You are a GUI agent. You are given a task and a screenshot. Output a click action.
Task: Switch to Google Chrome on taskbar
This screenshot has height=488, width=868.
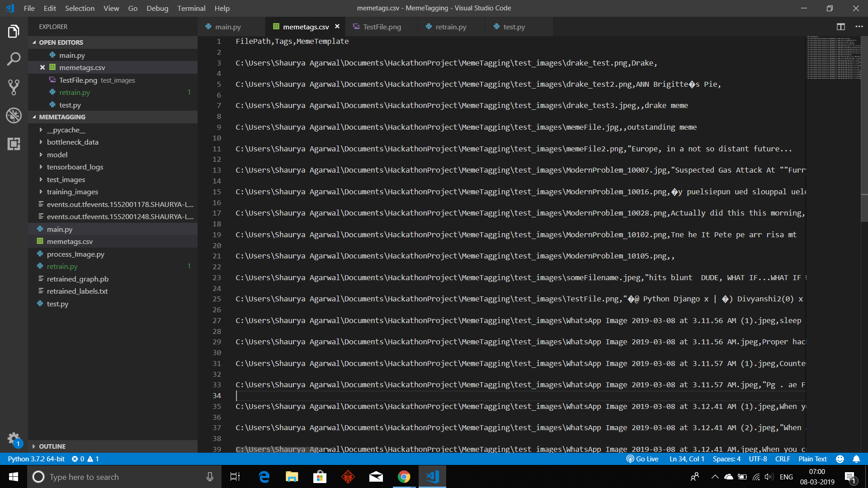[x=404, y=477]
